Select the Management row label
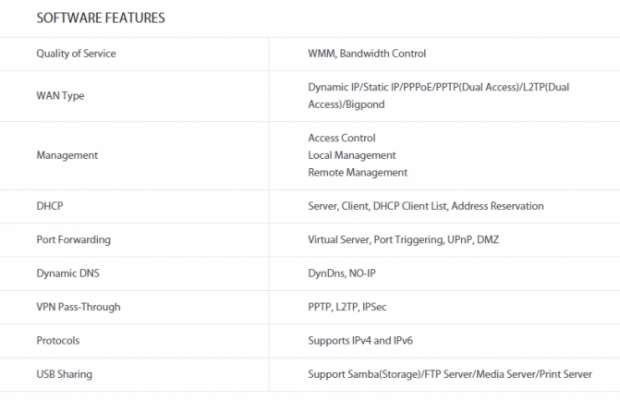The height and width of the screenshot is (413, 620). (x=67, y=155)
